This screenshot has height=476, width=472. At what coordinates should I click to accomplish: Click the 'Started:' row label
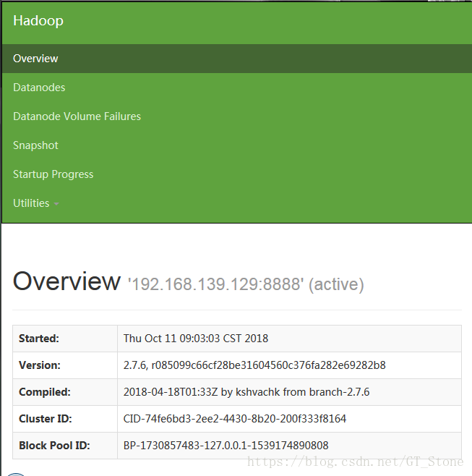coord(39,339)
